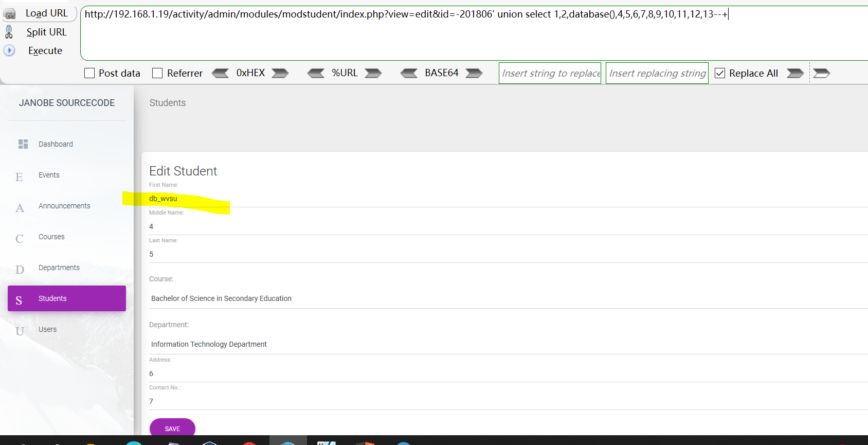The image size is (868, 445).
Task: Open Users in the sidebar
Action: pos(47,329)
